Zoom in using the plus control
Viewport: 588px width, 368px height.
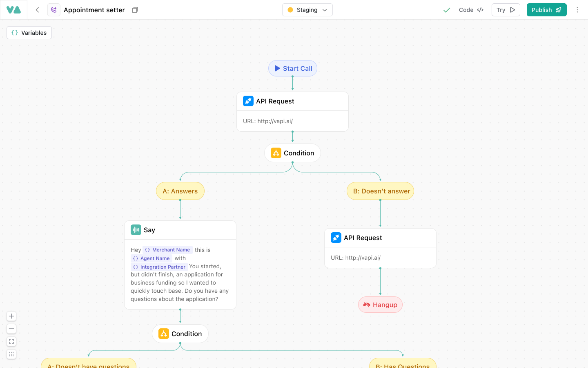(11, 316)
